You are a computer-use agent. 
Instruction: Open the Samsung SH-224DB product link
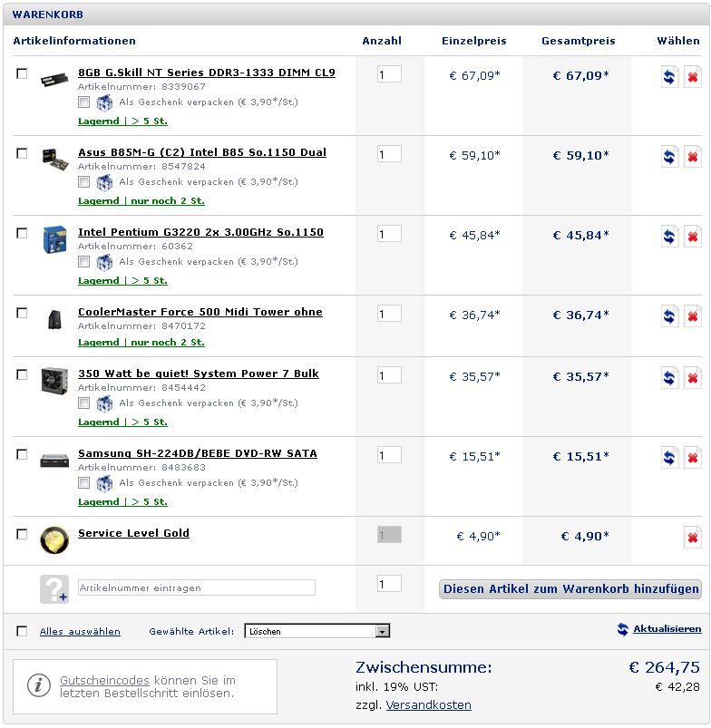point(198,454)
